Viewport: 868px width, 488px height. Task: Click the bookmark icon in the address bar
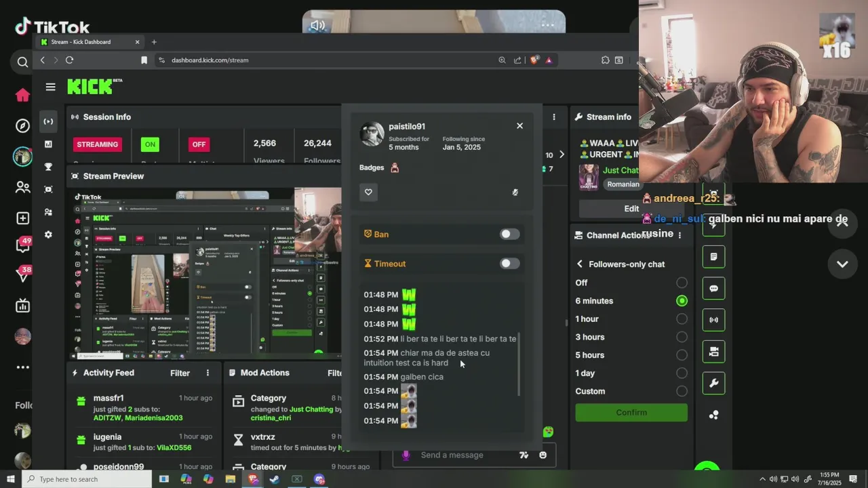144,60
